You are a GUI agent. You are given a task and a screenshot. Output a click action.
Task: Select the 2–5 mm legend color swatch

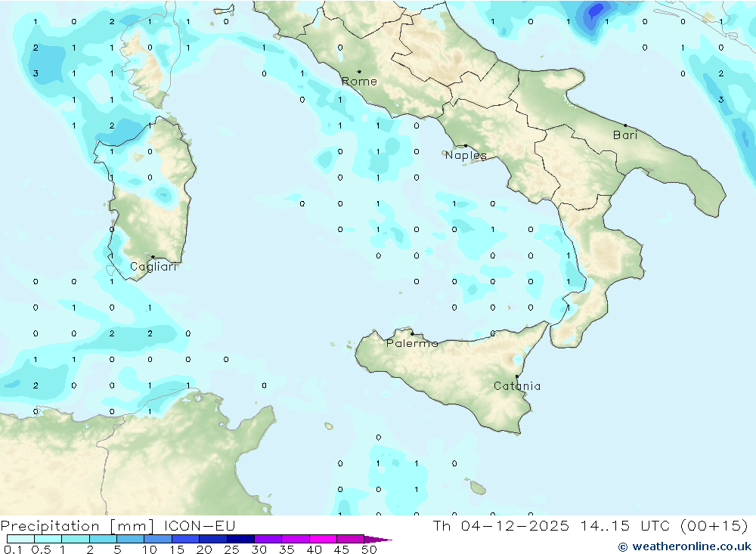pyautogui.click(x=103, y=540)
